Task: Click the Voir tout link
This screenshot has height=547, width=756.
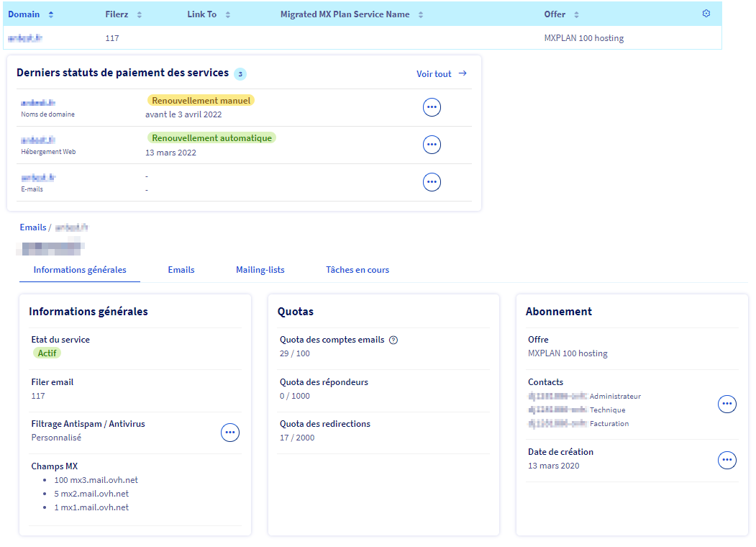Action: pyautogui.click(x=441, y=73)
